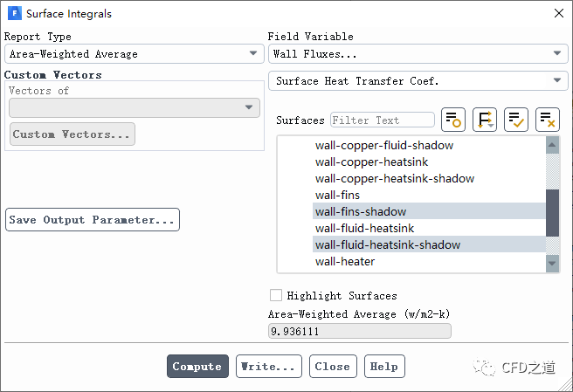Click the deselect all shown surfaces icon
Image resolution: width=573 pixels, height=392 pixels.
[548, 120]
